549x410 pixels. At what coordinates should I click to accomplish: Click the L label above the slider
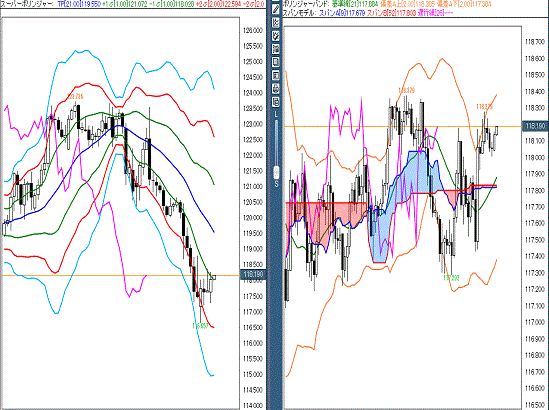click(276, 114)
